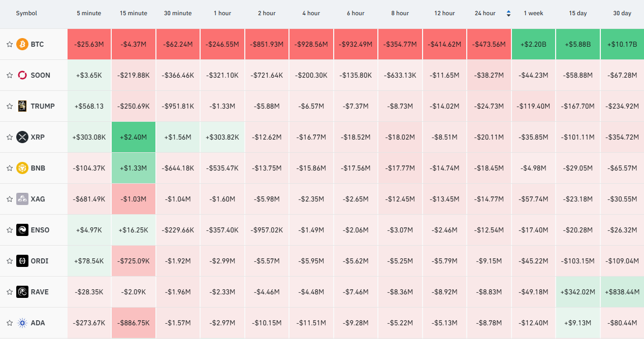Toggle the sort arrows beside 24 hour
The width and height of the screenshot is (644, 339).
(x=508, y=13)
